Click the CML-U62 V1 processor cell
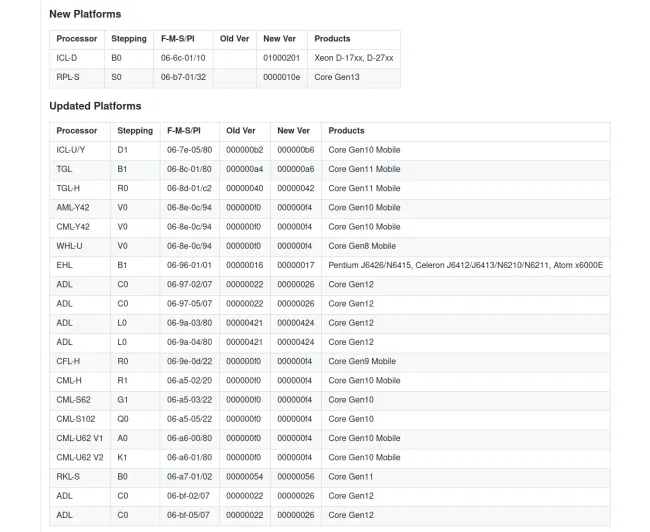650x532 pixels. (80, 438)
